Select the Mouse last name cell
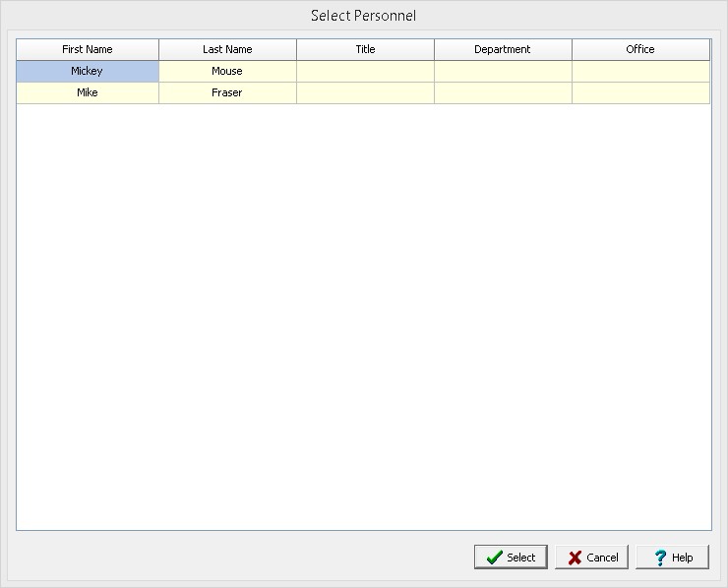Screen dimensions: 728x588 [x=227, y=71]
